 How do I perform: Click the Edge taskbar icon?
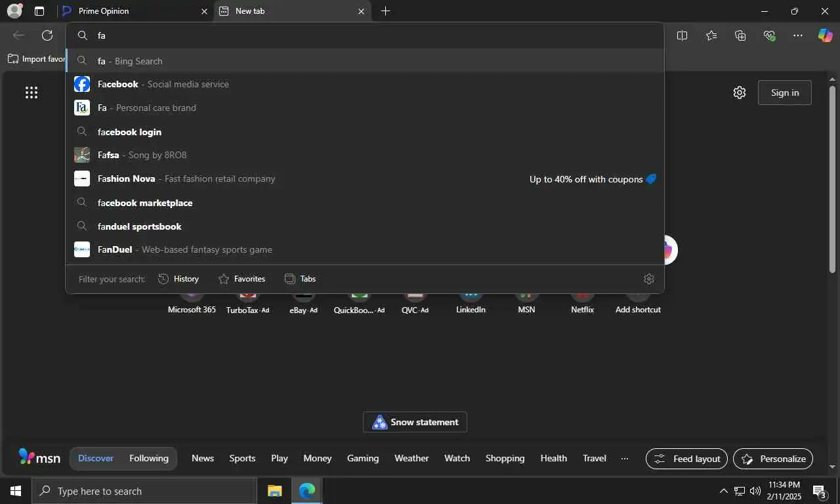(306, 491)
